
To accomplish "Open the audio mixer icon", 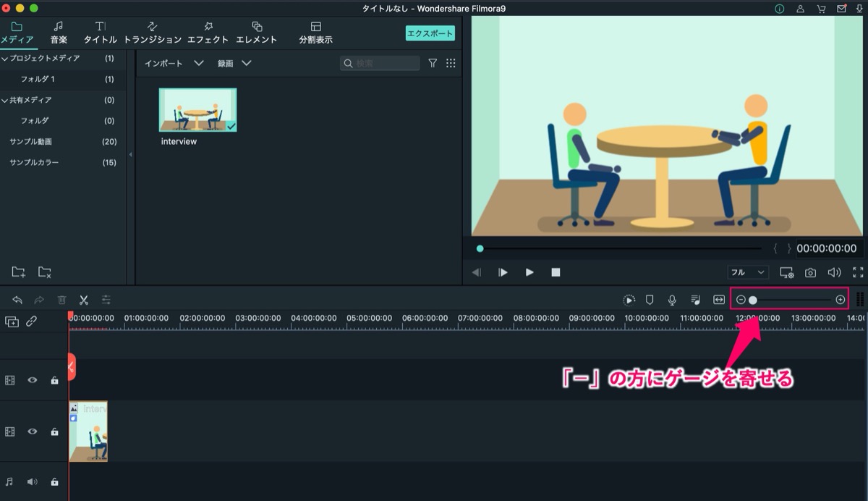I will pos(695,300).
